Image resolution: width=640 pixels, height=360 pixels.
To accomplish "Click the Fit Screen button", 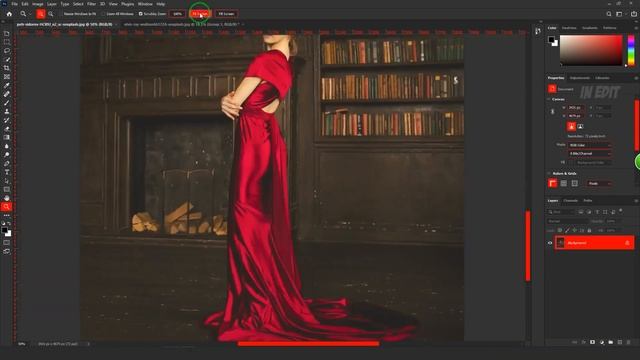I will click(200, 14).
